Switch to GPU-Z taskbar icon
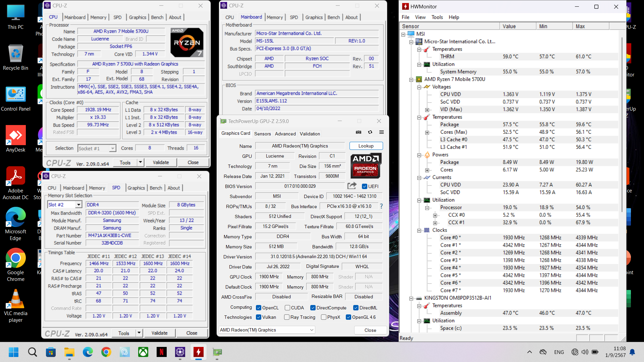The height and width of the screenshot is (362, 644). tap(217, 352)
